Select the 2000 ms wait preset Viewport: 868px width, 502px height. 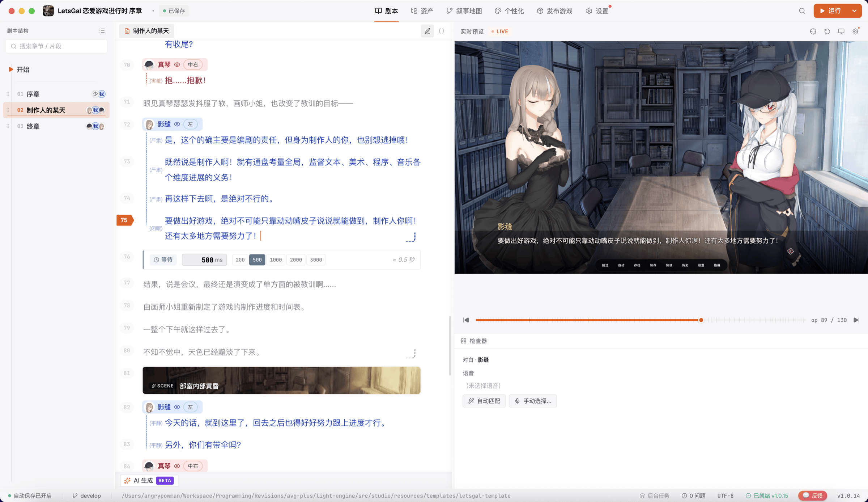click(x=296, y=260)
